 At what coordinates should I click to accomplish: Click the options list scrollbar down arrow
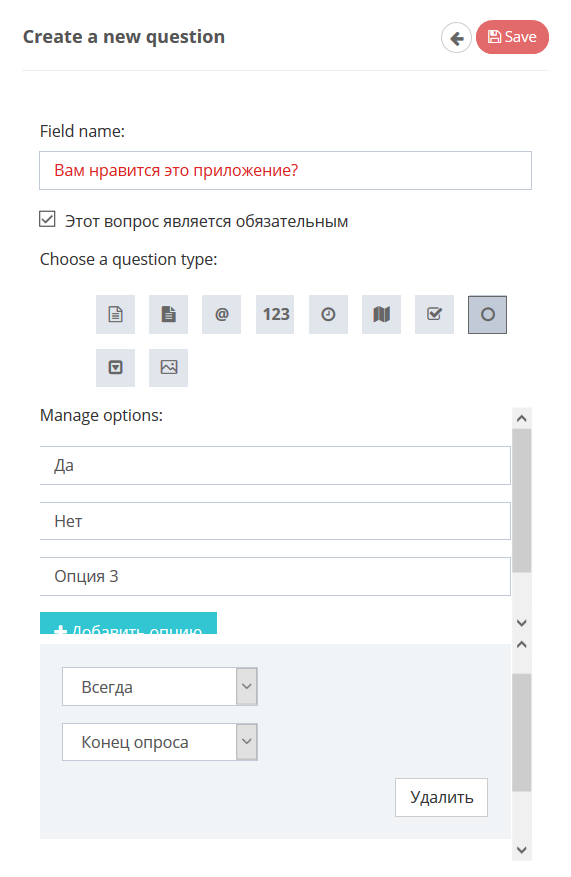coord(522,623)
